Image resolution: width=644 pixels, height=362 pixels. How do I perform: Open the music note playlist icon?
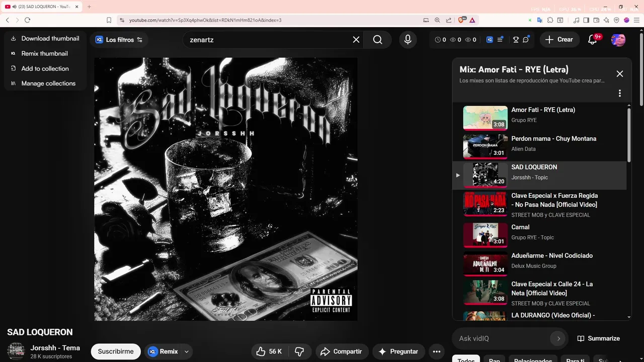tap(577, 20)
